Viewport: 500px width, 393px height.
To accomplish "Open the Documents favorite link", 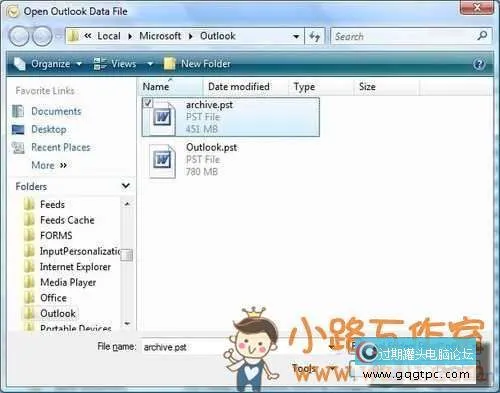I will point(56,111).
